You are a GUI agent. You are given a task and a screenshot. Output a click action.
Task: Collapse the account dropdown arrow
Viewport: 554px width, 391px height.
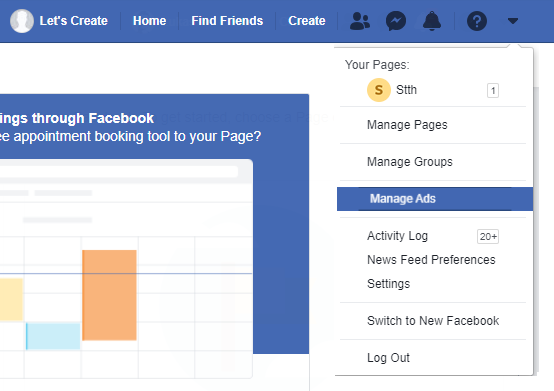point(513,21)
